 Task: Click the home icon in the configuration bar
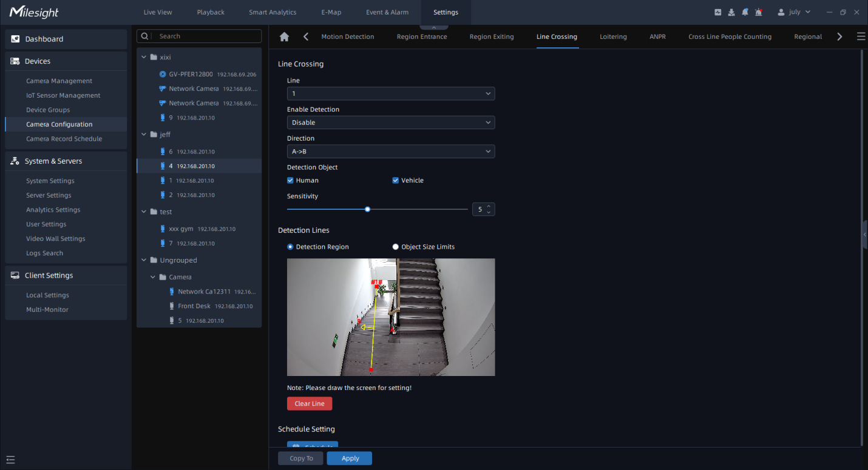[x=284, y=37]
